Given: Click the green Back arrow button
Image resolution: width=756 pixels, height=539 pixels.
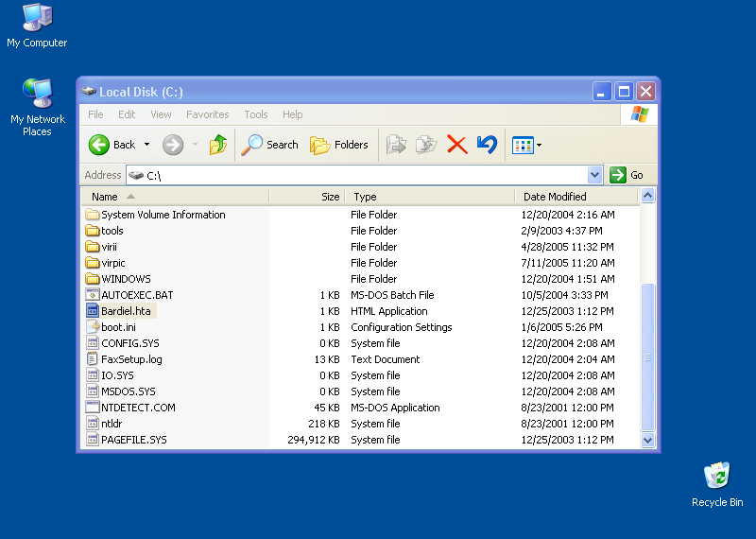Looking at the screenshot, I should pos(99,145).
